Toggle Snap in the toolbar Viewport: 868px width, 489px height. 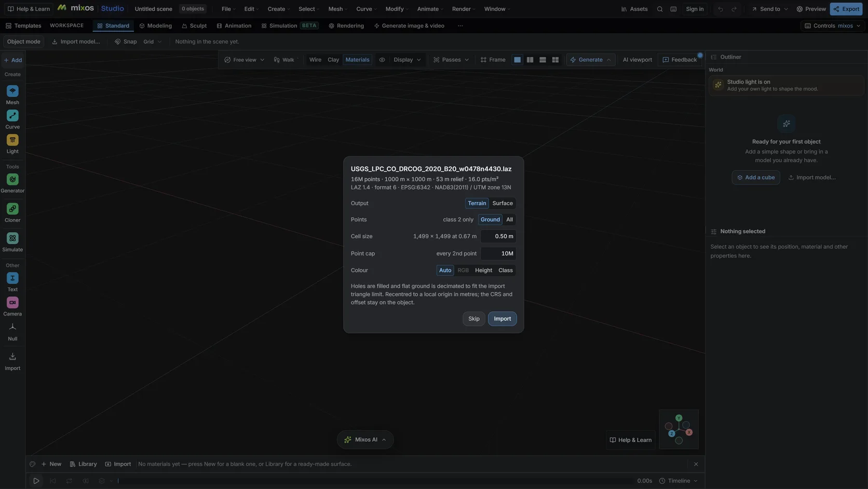[x=126, y=42]
